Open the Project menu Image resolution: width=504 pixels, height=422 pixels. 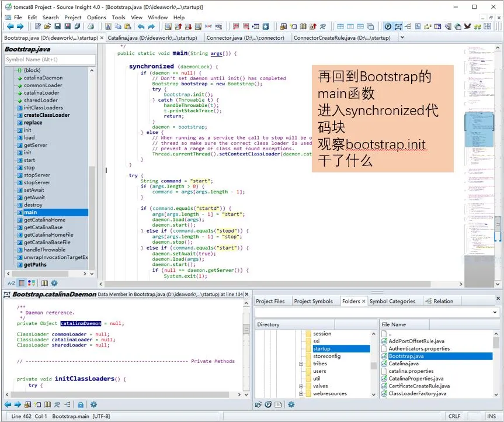click(73, 18)
